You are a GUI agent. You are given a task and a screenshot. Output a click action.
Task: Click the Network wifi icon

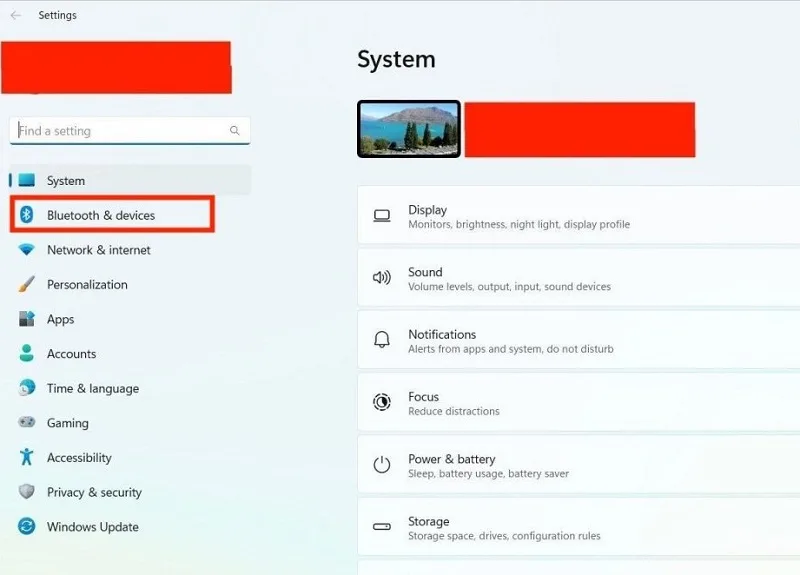[27, 249]
